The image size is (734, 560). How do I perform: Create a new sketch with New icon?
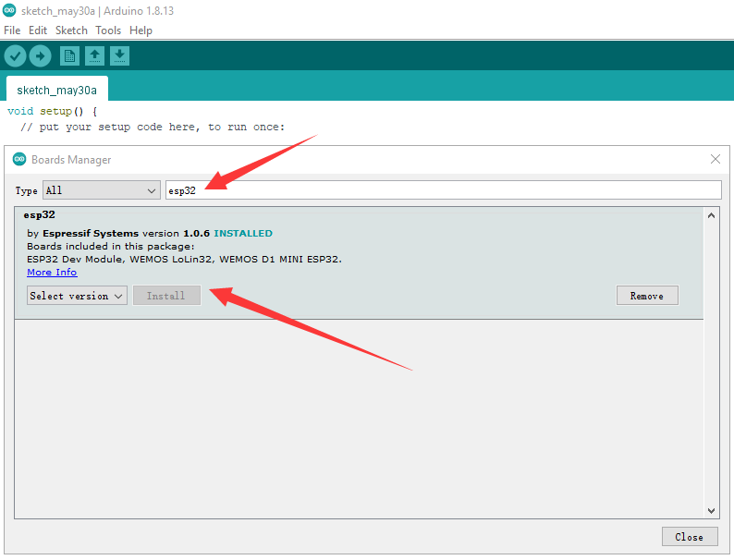pyautogui.click(x=69, y=56)
